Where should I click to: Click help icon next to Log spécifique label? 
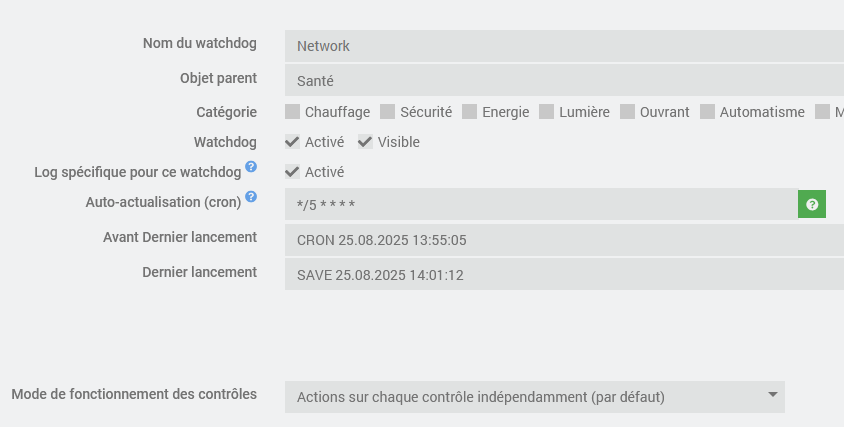(251, 166)
